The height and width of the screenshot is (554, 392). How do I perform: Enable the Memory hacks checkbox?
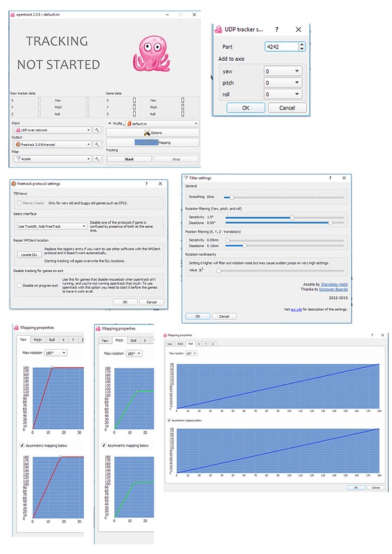19,203
